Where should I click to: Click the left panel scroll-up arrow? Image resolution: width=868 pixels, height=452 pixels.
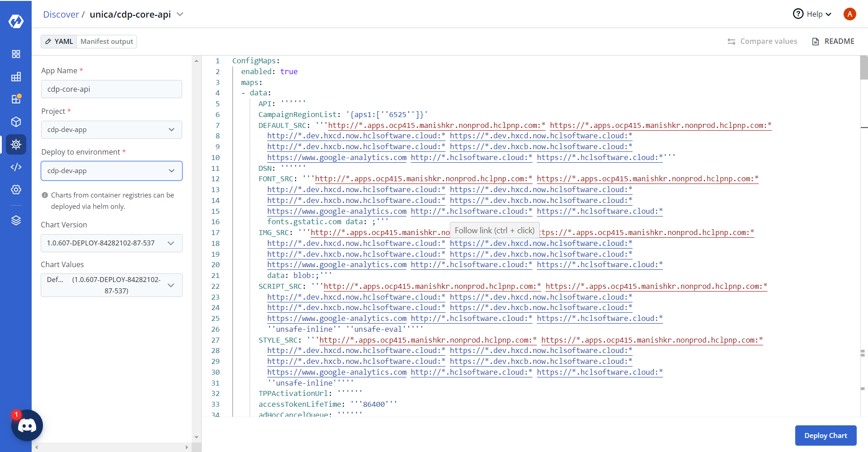coord(197,61)
